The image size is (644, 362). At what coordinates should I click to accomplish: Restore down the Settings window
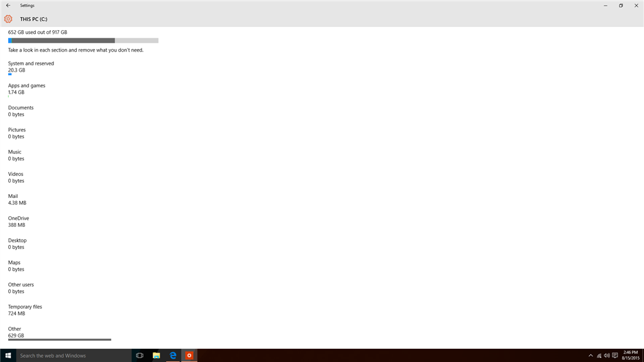(621, 6)
